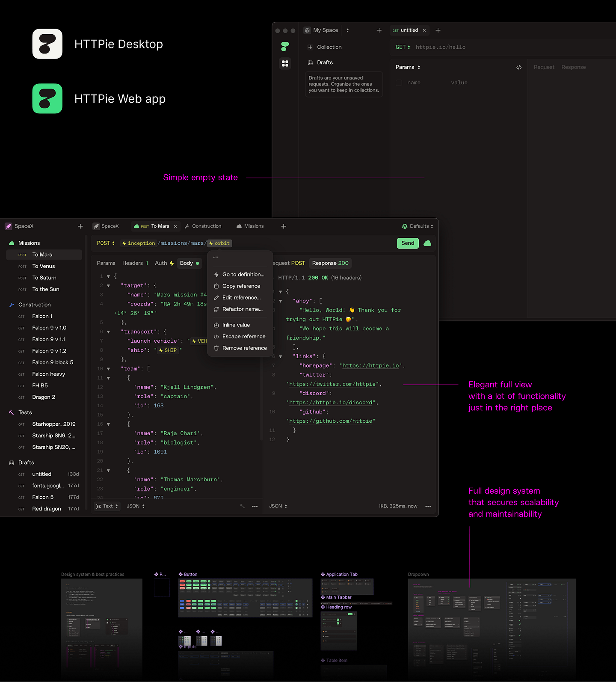Click the plus icon in SpaceX sidebar header
Viewport: 616px width, 682px height.
point(80,226)
